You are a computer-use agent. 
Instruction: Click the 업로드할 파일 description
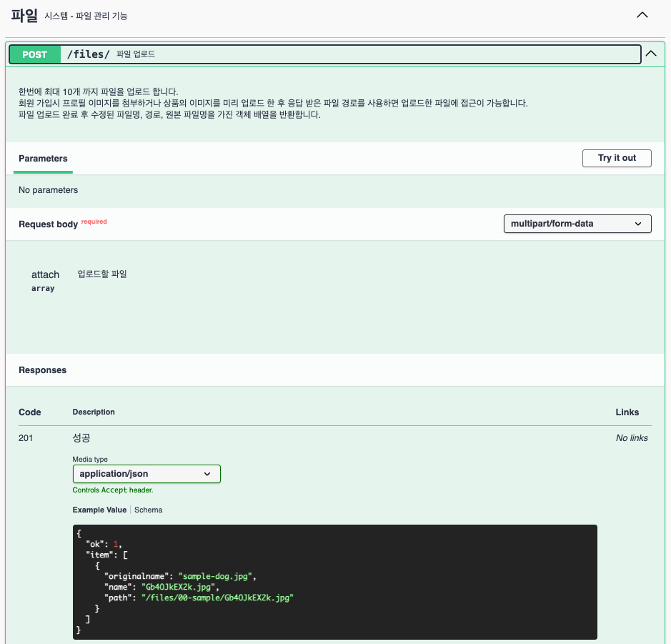(102, 274)
